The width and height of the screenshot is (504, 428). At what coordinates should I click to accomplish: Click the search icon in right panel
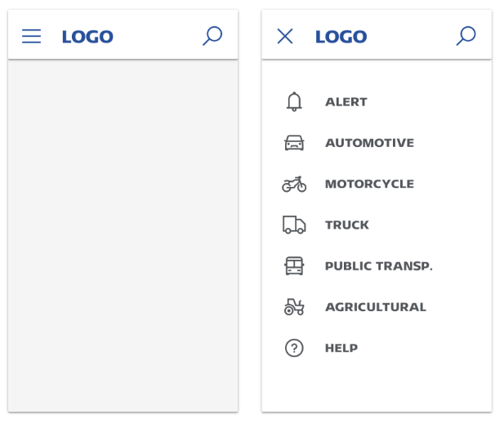pyautogui.click(x=466, y=36)
